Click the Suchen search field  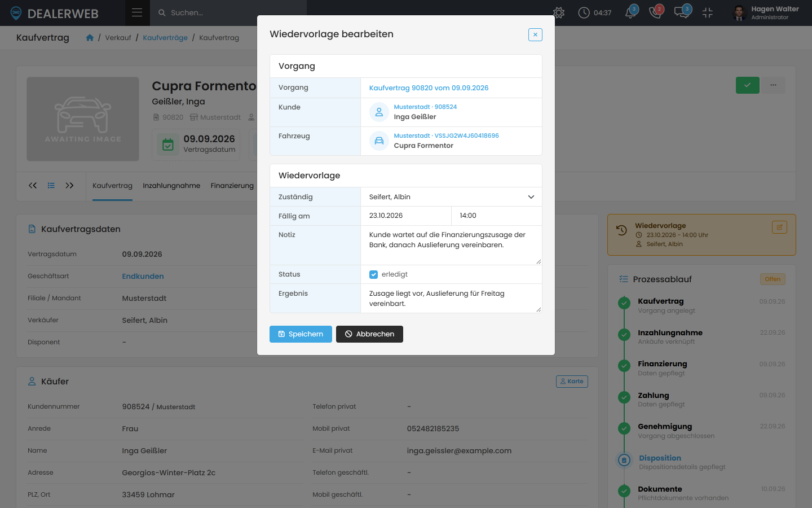pyautogui.click(x=228, y=12)
